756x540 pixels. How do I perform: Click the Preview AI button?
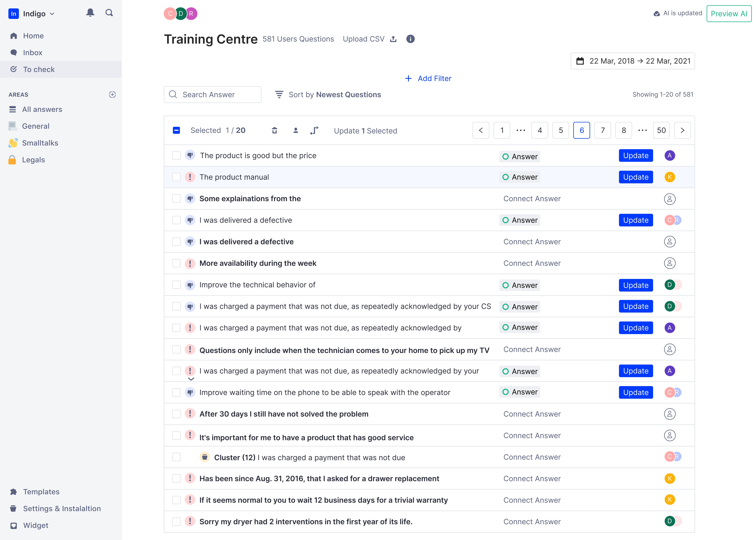coord(728,14)
